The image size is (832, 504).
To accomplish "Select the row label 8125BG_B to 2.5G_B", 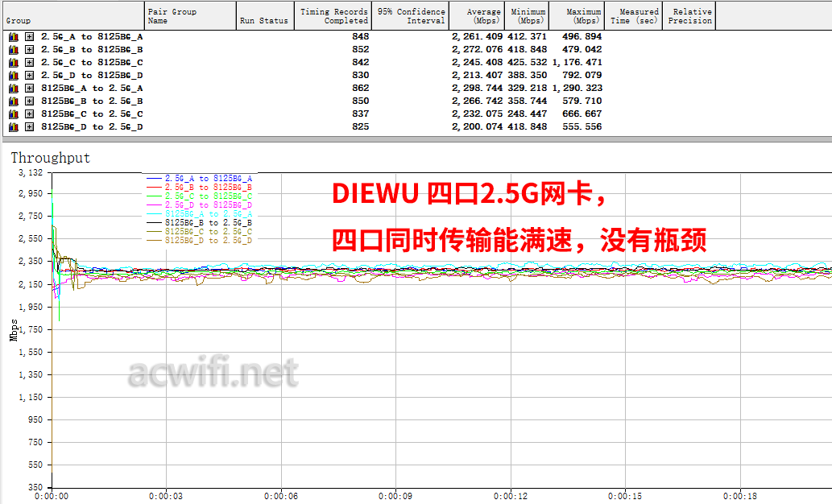I will [x=92, y=101].
